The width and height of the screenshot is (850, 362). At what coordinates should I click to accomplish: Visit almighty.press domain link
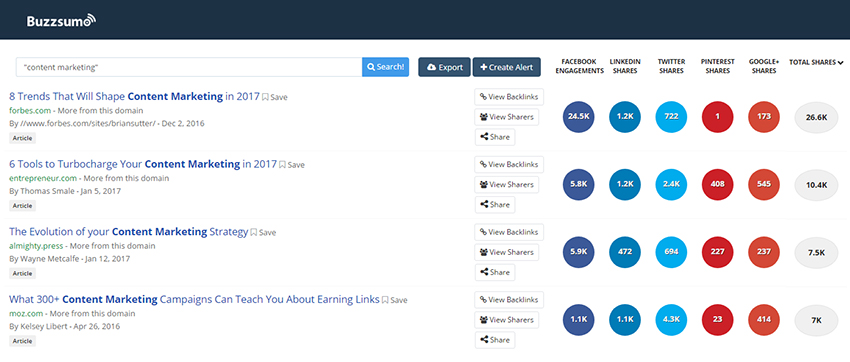36,245
